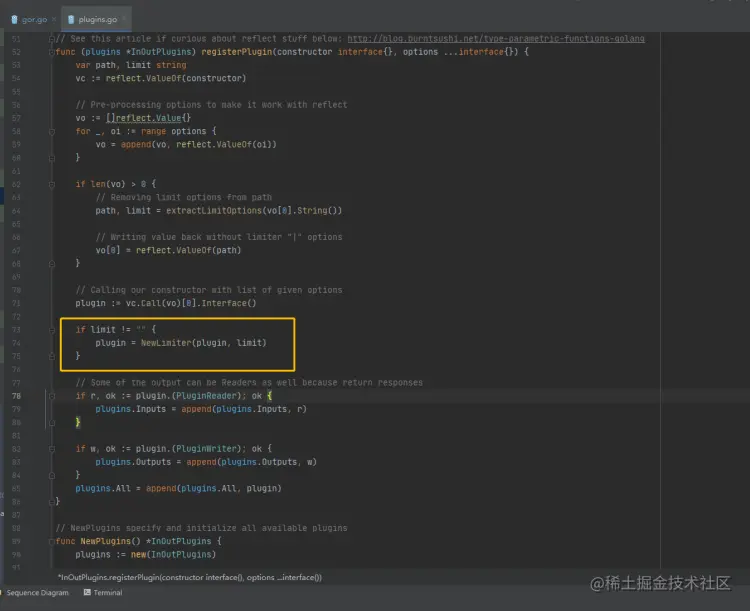Image resolution: width=750 pixels, height=611 pixels.
Task: Click line number 52 in the gutter
Action: pos(16,52)
